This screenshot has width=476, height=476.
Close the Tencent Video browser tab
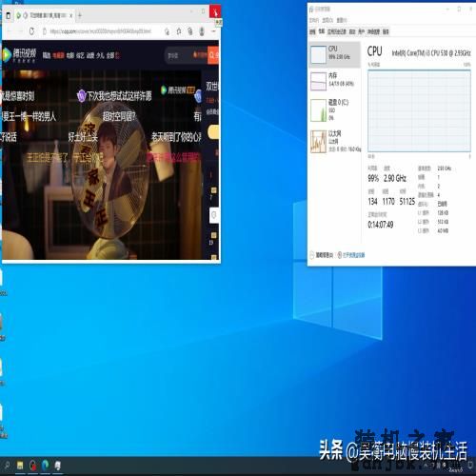(71, 15)
